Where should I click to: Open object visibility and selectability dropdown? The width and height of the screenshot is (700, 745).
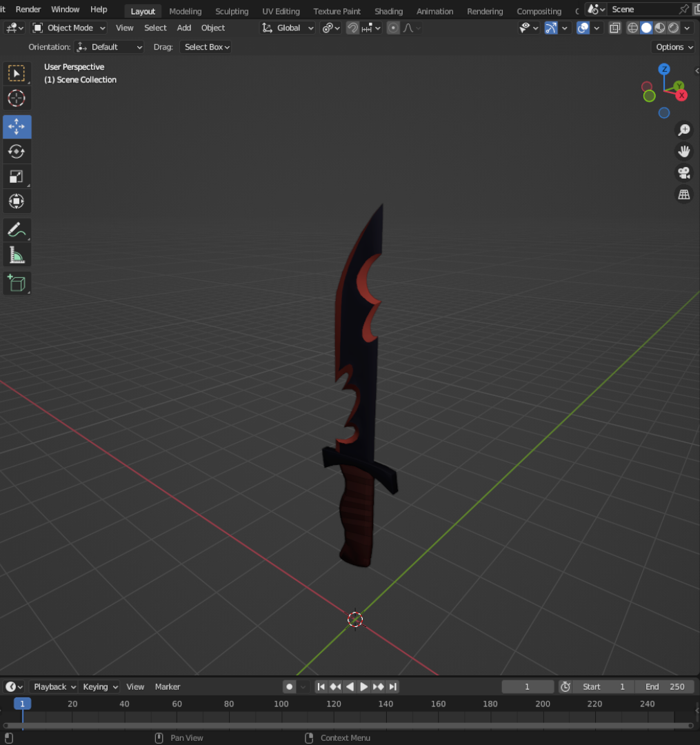pos(528,28)
